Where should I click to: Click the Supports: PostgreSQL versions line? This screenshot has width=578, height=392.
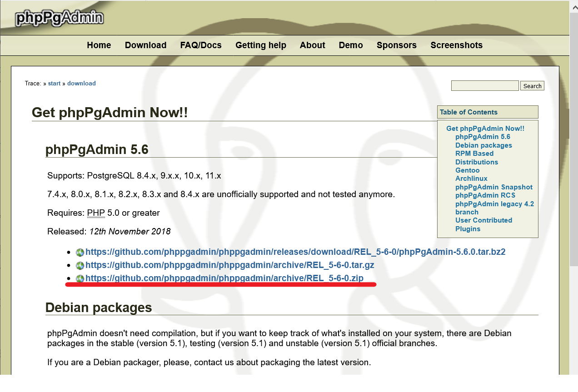click(x=134, y=175)
